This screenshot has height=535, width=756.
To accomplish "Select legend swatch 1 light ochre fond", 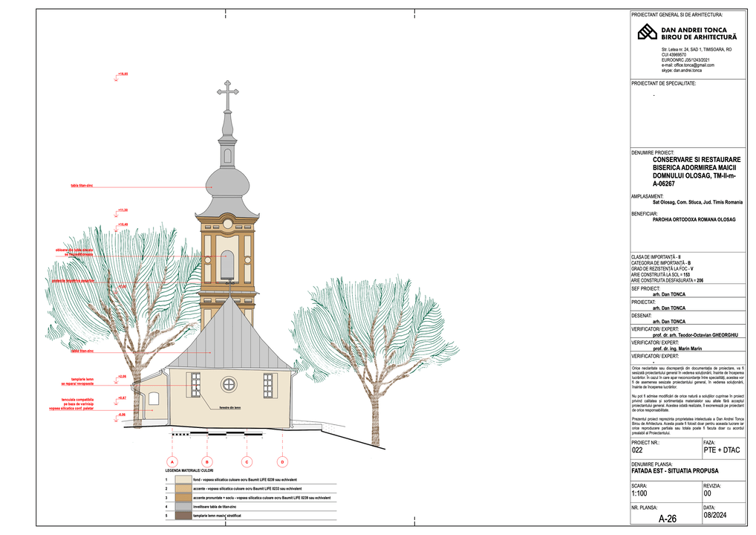I will [x=183, y=480].
